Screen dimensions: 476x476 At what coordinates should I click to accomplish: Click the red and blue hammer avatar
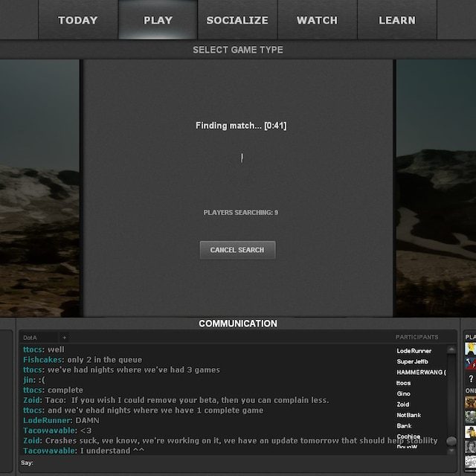[470, 363]
